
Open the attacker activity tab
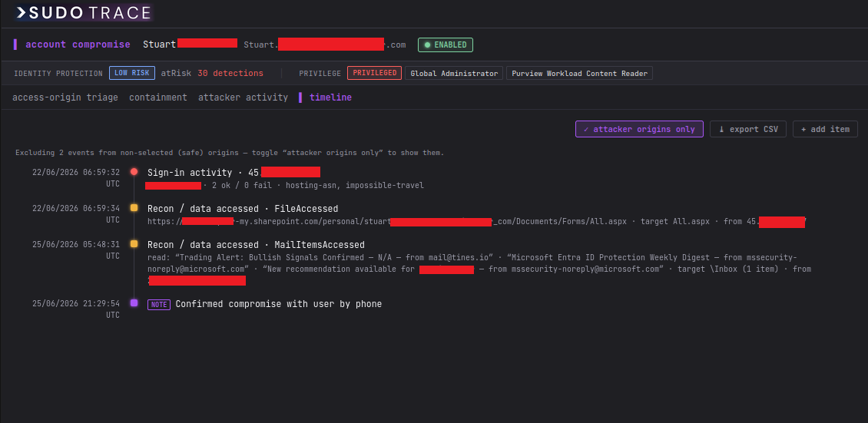tap(243, 97)
